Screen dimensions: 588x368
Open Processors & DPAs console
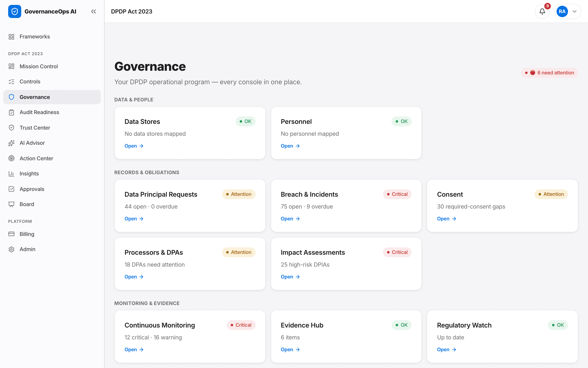pos(134,277)
